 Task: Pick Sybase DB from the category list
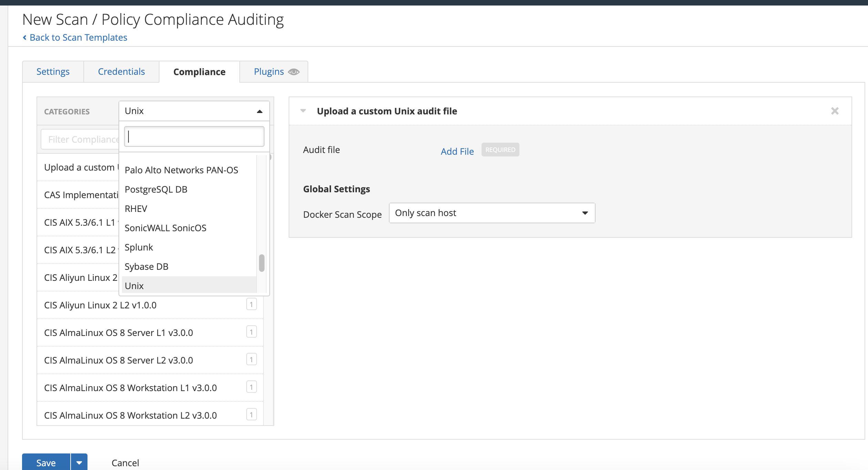189,266
